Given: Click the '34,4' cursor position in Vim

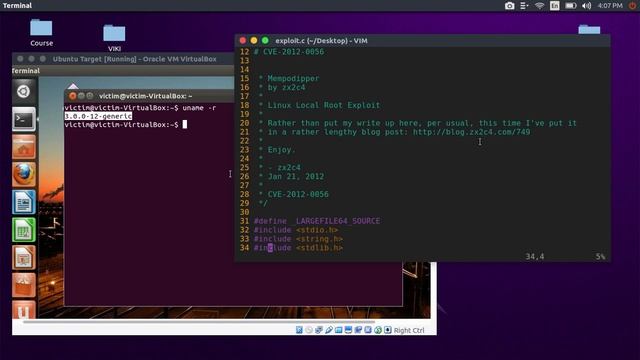Looking at the screenshot, I should click(x=535, y=256).
